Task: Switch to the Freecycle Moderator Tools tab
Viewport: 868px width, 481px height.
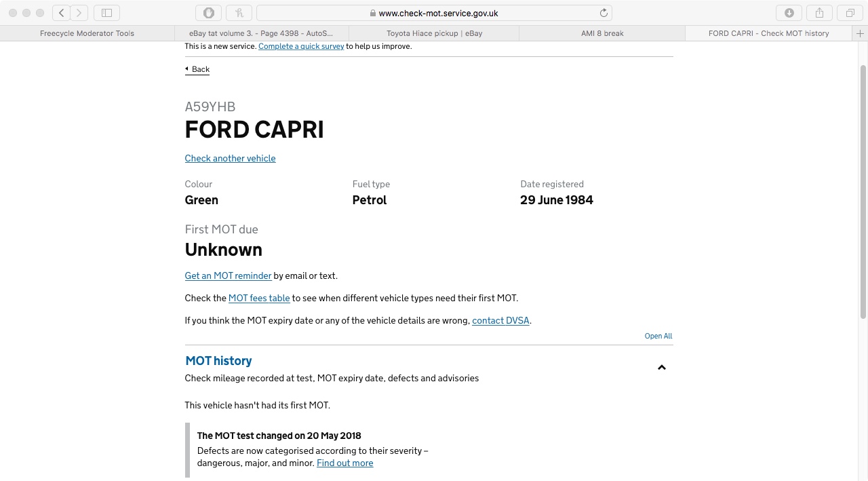Action: point(87,33)
